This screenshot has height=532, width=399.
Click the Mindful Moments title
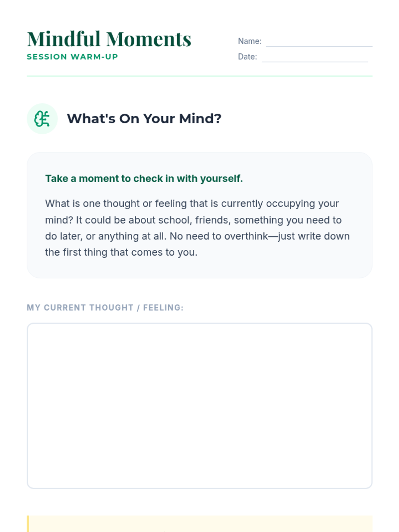(109, 39)
